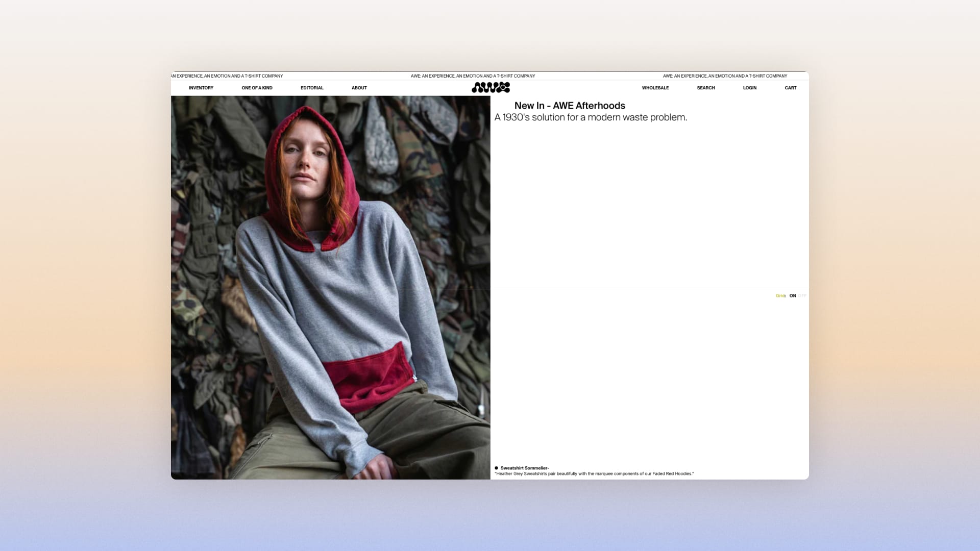Open site Search

[705, 88]
